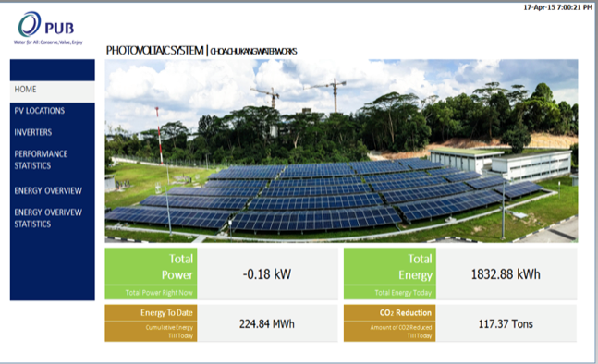Image resolution: width=598 pixels, height=364 pixels.
Task: Click the 224.84 MWh cumulative value
Action: [x=267, y=324]
